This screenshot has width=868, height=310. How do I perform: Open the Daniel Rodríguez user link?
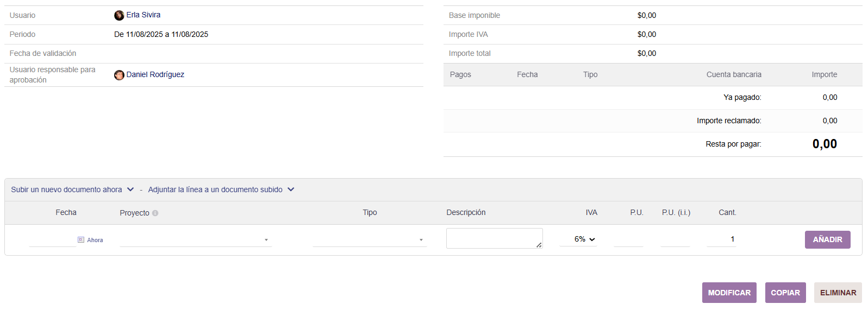155,74
